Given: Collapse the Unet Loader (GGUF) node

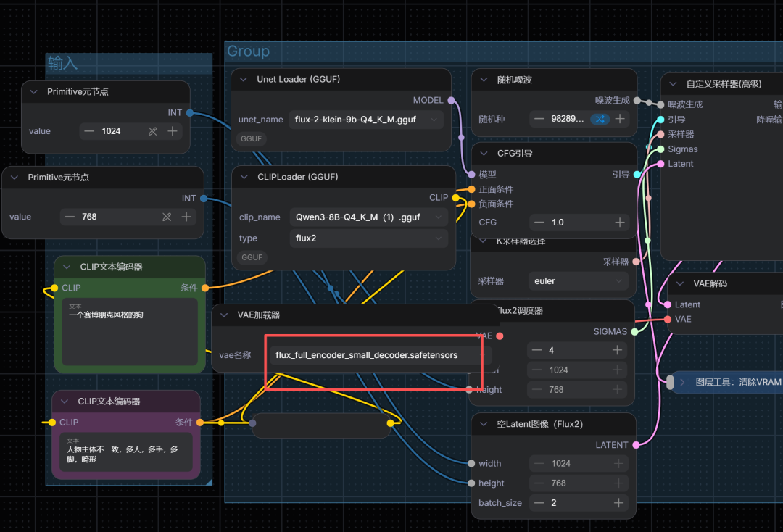Looking at the screenshot, I should click(244, 79).
